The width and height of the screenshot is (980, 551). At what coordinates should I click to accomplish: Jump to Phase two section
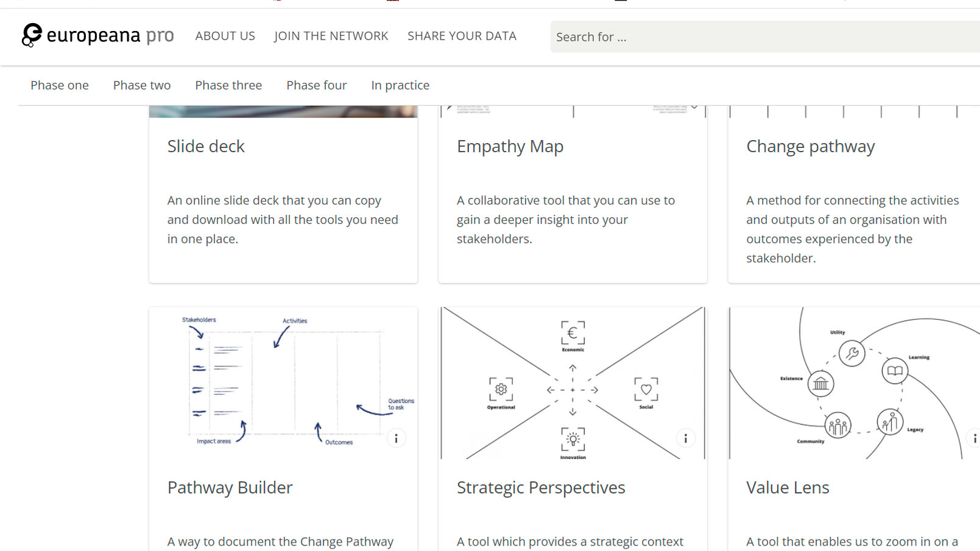[x=142, y=85]
